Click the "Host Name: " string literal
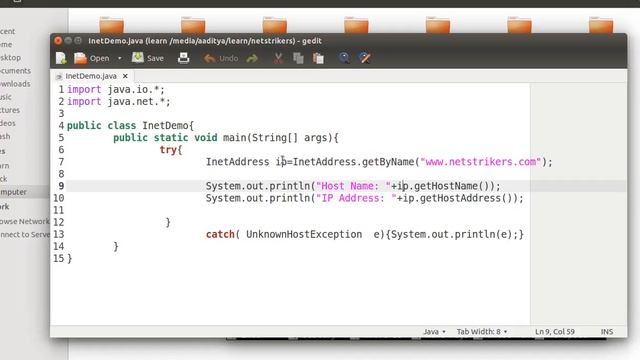This screenshot has width=640, height=360. (353, 186)
